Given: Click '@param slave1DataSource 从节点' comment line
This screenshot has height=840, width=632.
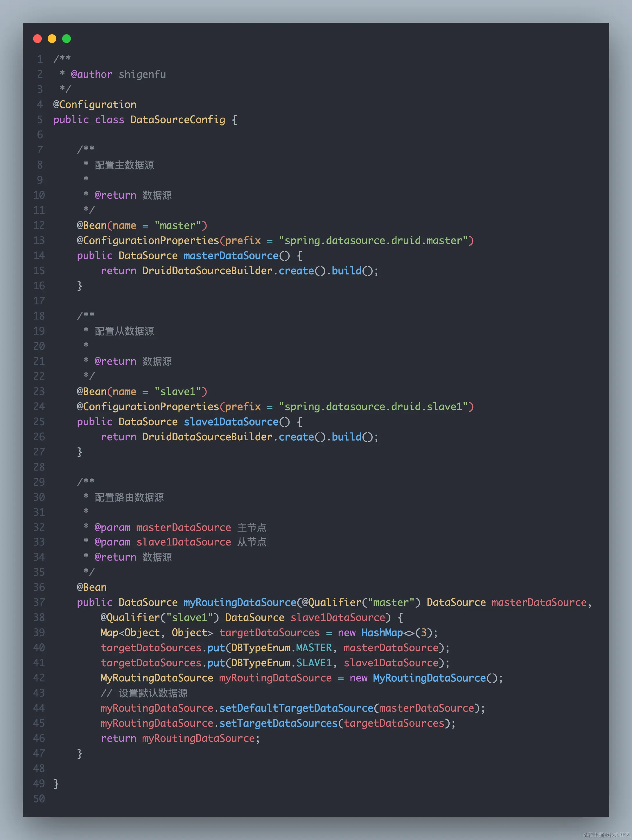Looking at the screenshot, I should [180, 542].
